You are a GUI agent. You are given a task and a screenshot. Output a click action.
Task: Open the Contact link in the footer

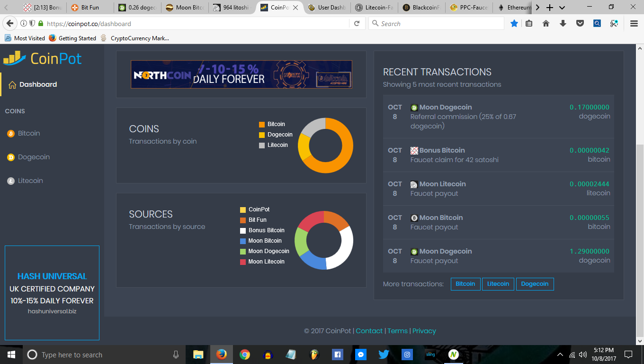(369, 331)
